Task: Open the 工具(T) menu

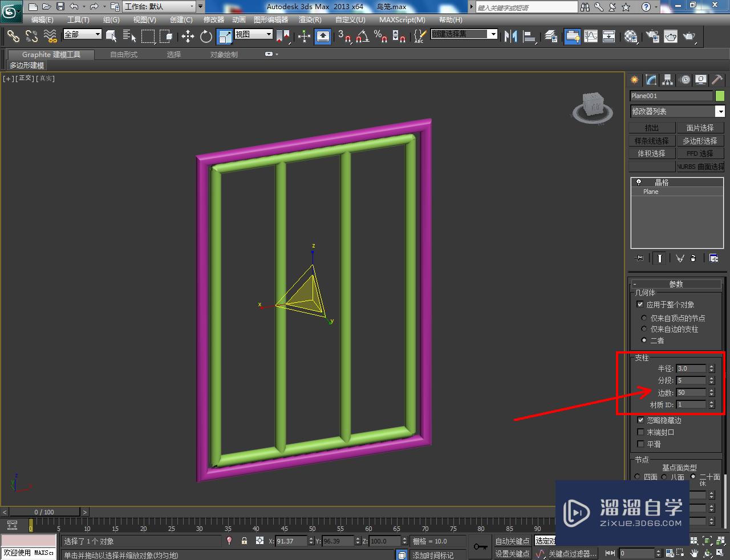Action: [78, 19]
